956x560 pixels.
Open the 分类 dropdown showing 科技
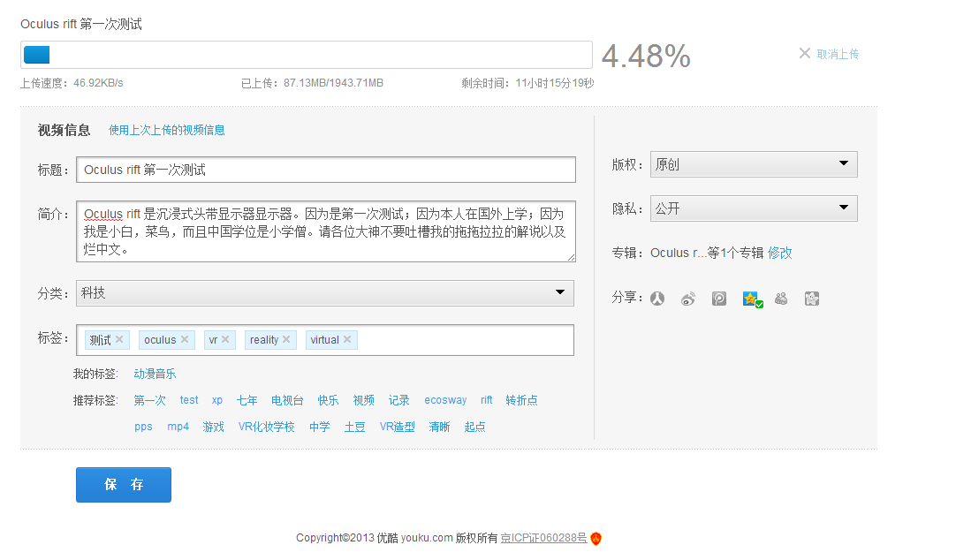click(x=325, y=293)
